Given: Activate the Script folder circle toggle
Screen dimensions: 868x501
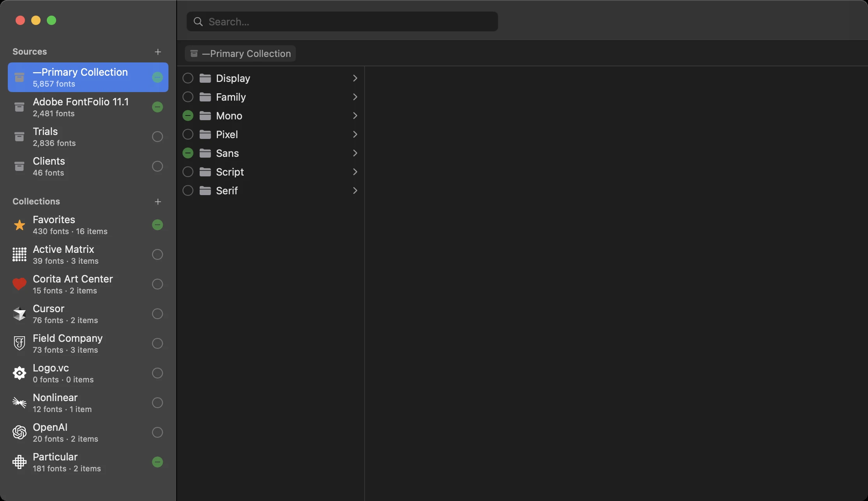Looking at the screenshot, I should tap(188, 172).
